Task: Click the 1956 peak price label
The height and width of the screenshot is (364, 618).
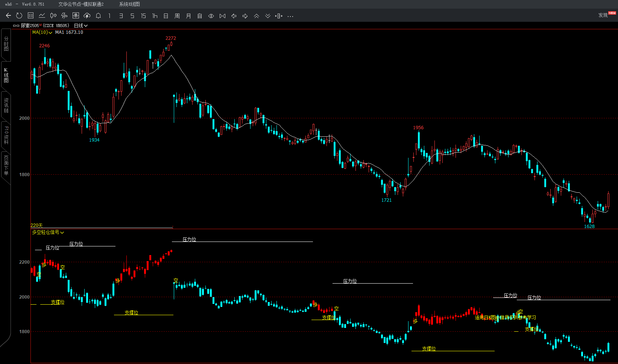Action: 418,128
